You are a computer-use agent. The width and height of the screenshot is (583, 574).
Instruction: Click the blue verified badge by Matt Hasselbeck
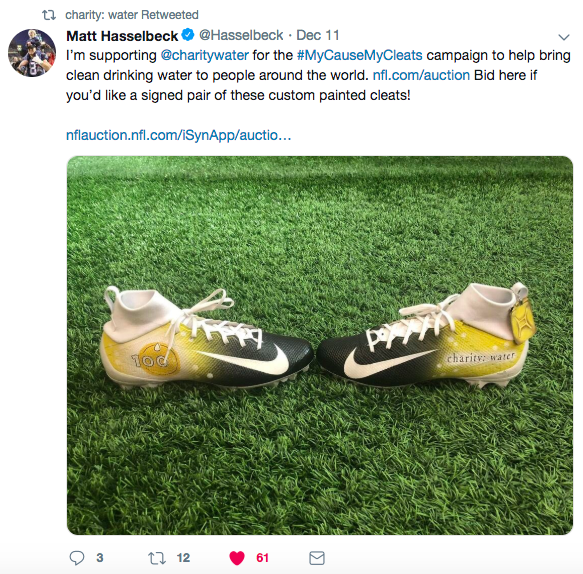point(188,35)
